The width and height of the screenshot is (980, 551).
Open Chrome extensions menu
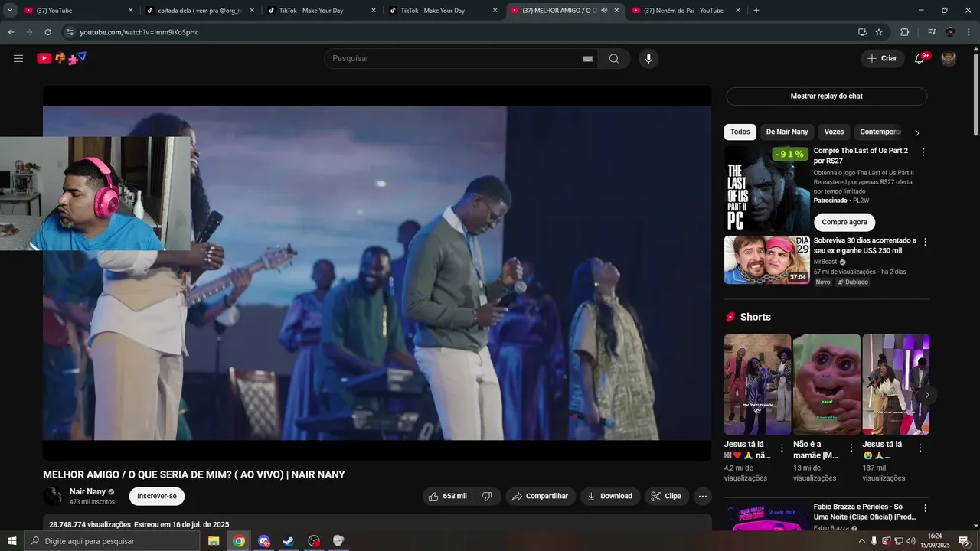[904, 32]
